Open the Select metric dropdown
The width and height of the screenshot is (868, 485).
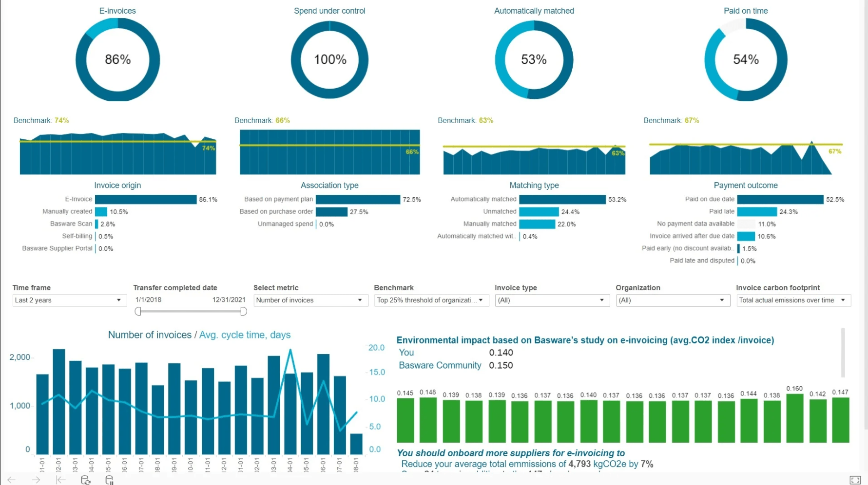coord(361,300)
